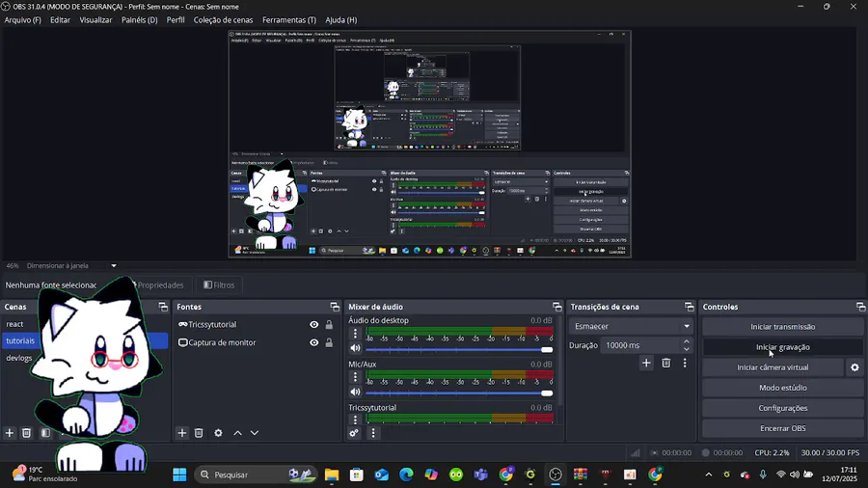Move source up with the up arrow
This screenshot has width=868, height=488.
237,433
